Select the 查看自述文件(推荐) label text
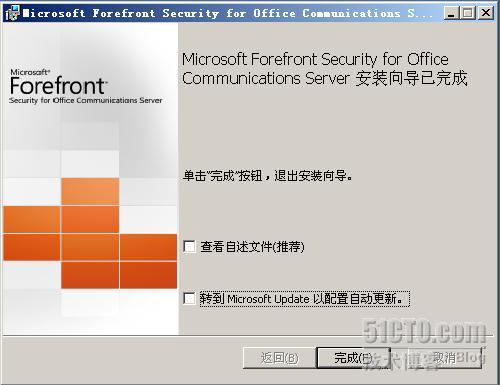This screenshot has width=500, height=385. click(252, 247)
